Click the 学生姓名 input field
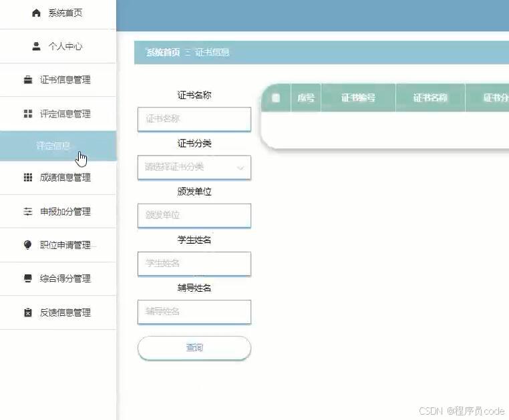 [194, 264]
